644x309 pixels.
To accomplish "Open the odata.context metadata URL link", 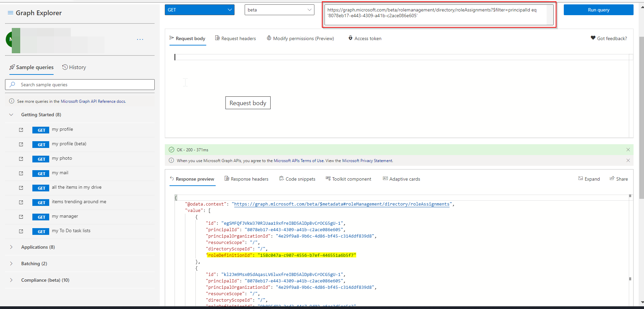I will click(342, 204).
